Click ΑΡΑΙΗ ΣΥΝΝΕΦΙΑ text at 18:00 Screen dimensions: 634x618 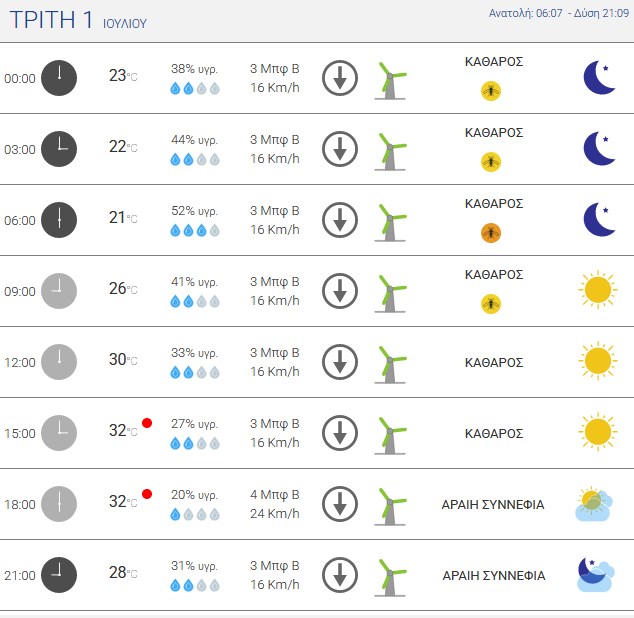coord(493,504)
